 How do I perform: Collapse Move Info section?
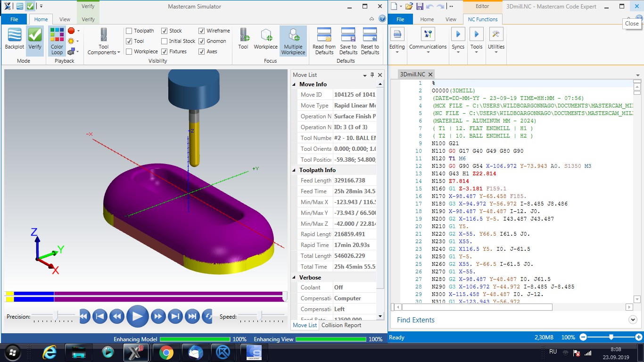(x=294, y=84)
